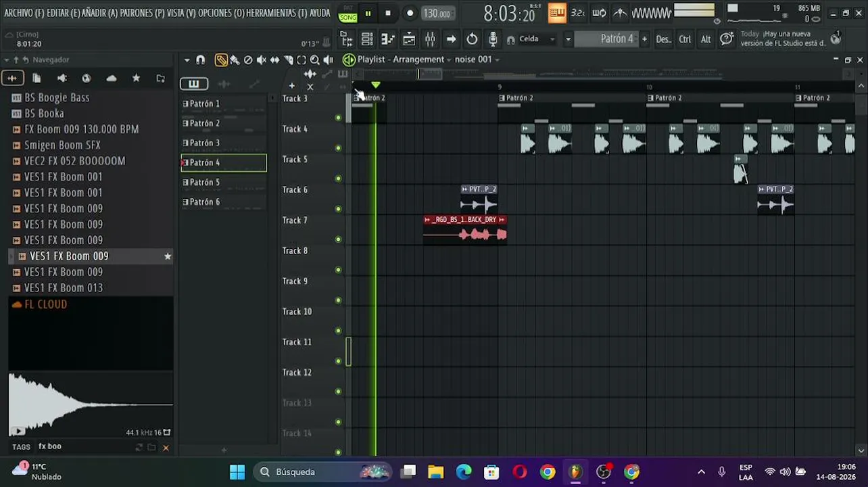Select the browser sounds waveform tab
Viewport: 868px width, 487px height.
coord(12,78)
